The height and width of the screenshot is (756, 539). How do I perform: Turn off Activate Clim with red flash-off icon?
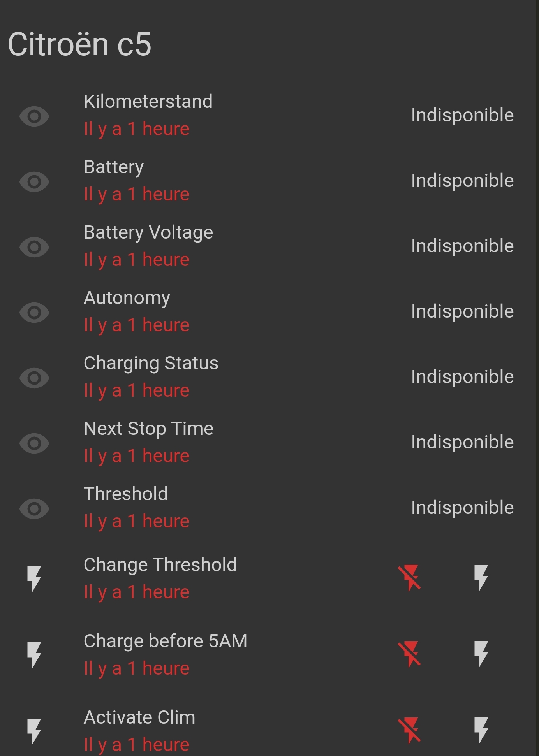[409, 730]
